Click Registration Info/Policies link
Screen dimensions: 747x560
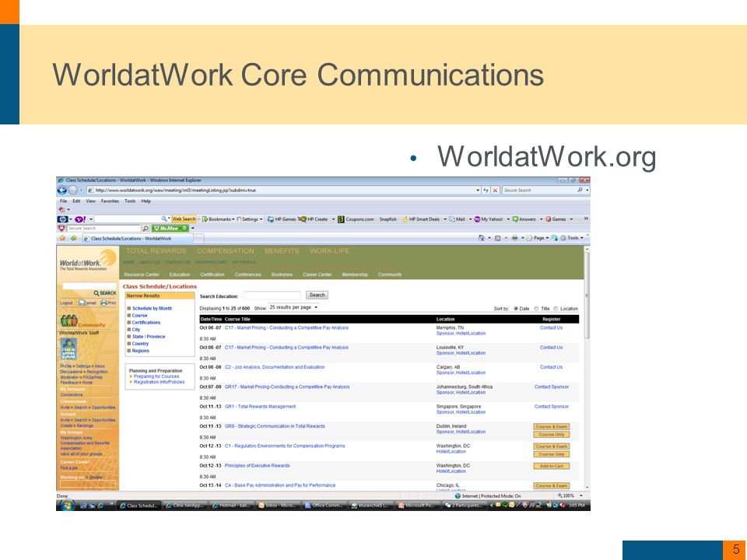click(x=159, y=382)
